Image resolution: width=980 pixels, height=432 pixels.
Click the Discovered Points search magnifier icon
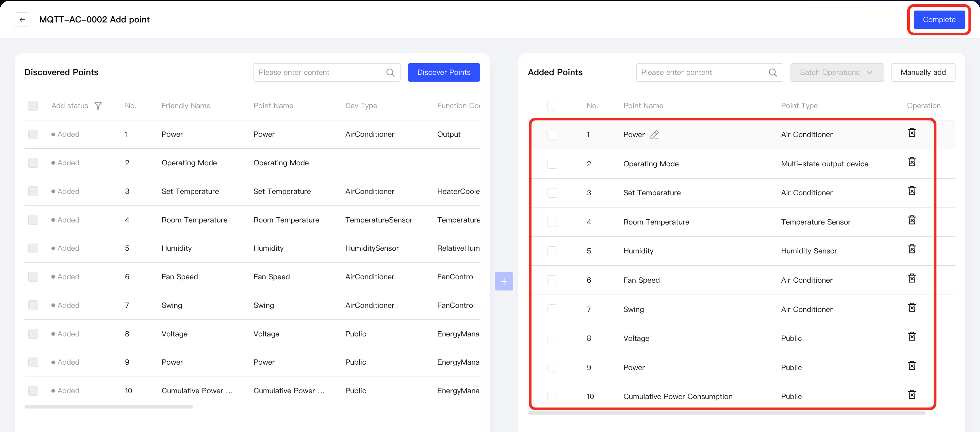click(x=390, y=72)
